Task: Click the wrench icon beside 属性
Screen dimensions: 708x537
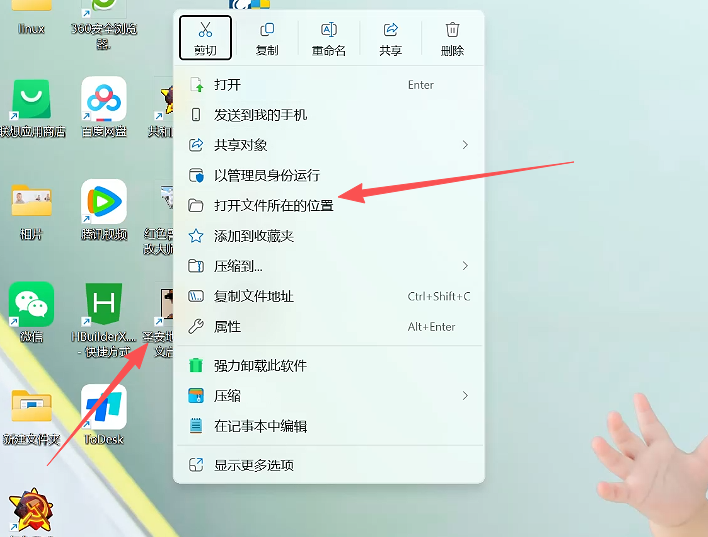Action: click(x=196, y=327)
